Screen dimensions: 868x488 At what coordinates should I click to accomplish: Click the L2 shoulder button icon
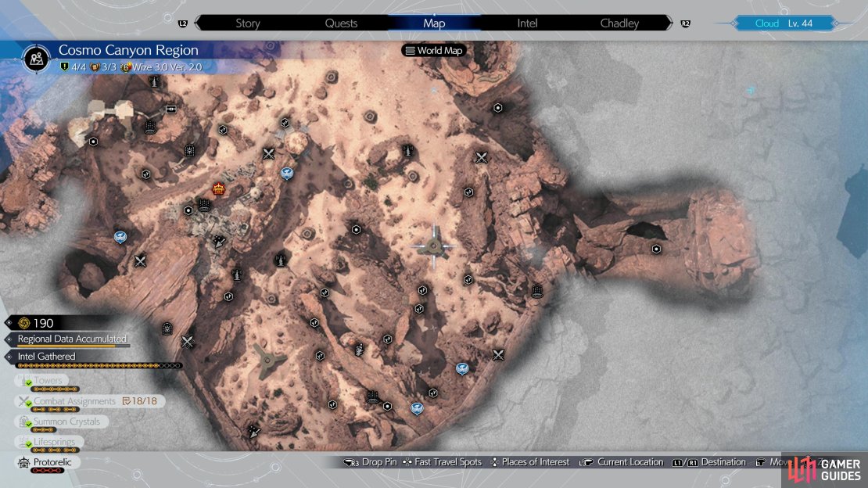click(x=183, y=23)
